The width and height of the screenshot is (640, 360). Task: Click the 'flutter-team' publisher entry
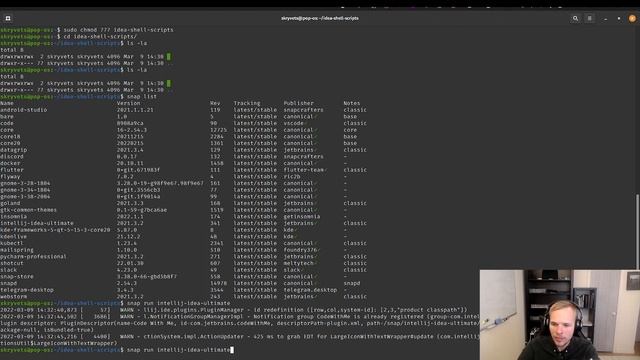tap(304, 170)
